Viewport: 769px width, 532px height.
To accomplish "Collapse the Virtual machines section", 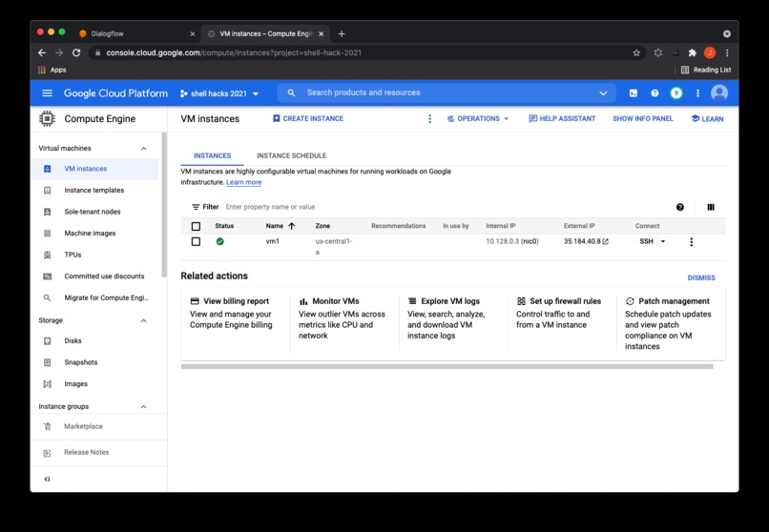I will pyautogui.click(x=144, y=149).
